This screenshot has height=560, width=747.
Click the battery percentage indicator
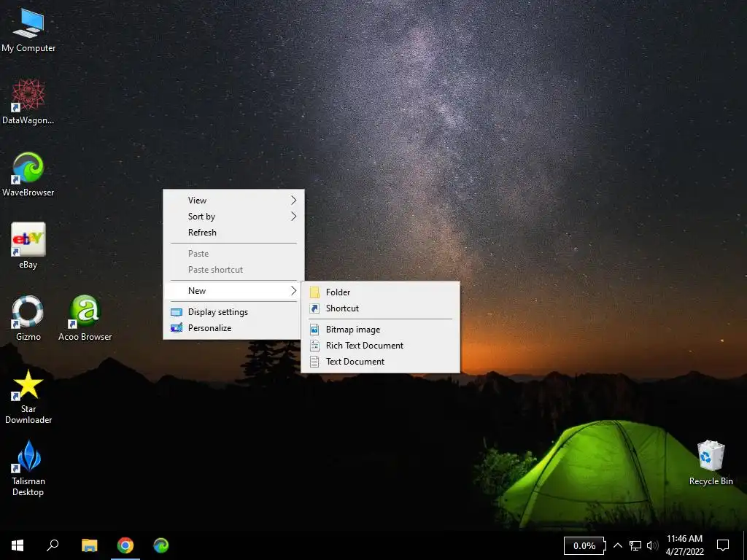click(584, 545)
